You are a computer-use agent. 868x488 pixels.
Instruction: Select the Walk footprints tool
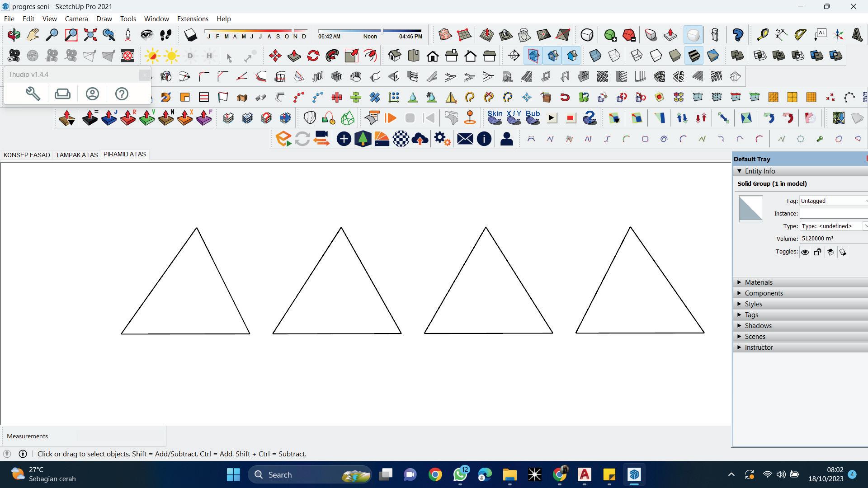click(165, 35)
